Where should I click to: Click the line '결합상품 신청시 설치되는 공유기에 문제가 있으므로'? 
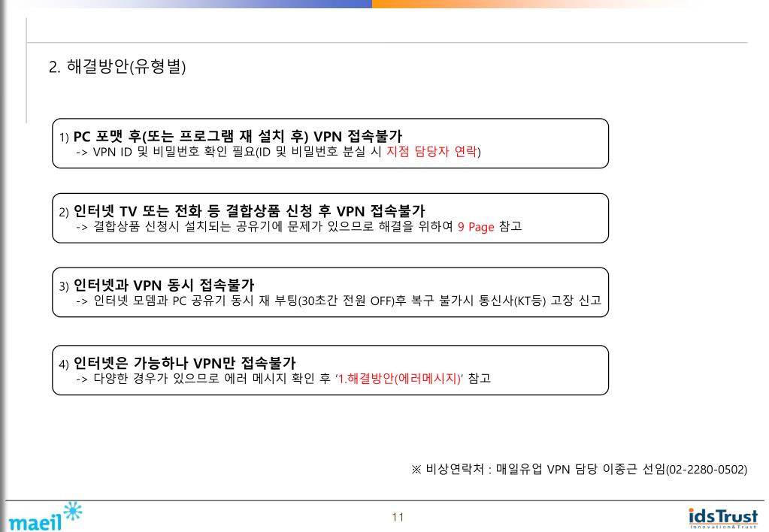click(x=234, y=226)
